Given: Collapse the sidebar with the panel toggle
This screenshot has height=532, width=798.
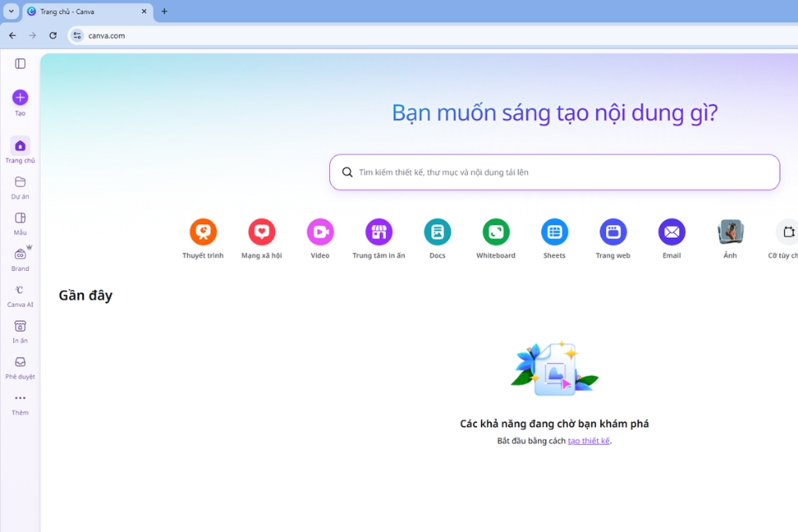Looking at the screenshot, I should pos(19,63).
